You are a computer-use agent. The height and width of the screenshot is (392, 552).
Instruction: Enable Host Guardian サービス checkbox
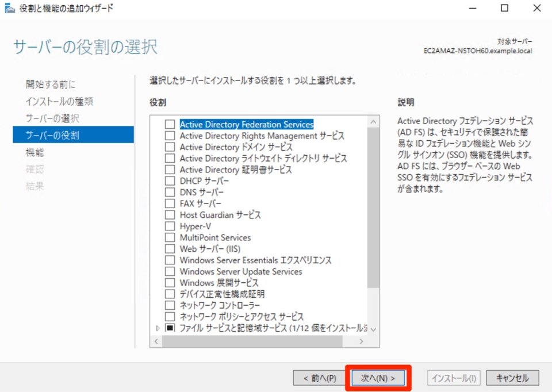pyautogui.click(x=170, y=214)
